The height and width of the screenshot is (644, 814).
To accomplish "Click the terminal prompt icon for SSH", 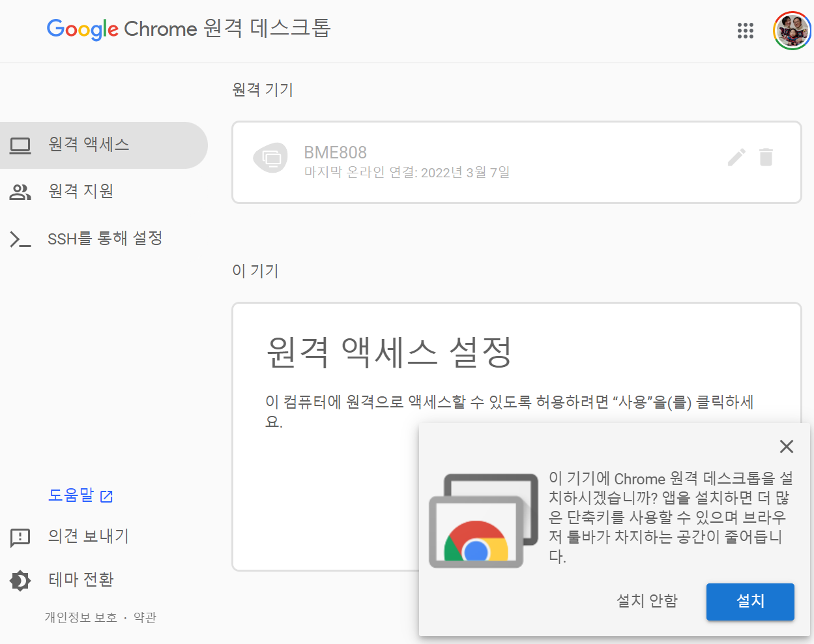I will (x=20, y=239).
